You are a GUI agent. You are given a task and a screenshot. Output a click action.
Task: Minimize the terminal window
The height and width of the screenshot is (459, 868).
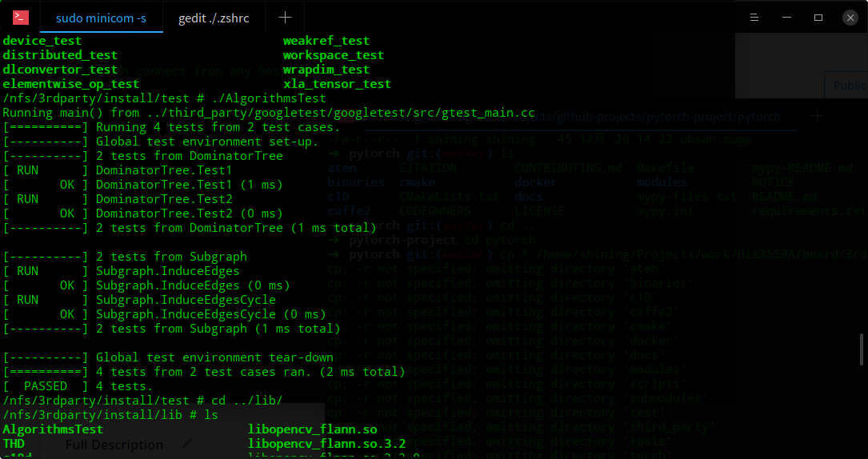(786, 18)
